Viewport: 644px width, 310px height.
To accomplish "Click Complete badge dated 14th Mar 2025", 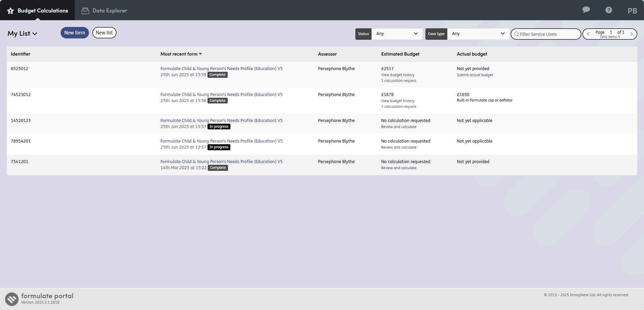I will [x=218, y=168].
